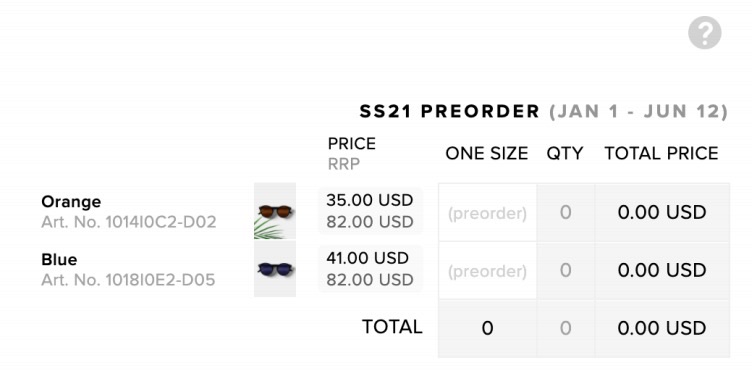Open the Blue sunglasses thumbnail
The width and height of the screenshot is (752, 378).
[275, 269]
